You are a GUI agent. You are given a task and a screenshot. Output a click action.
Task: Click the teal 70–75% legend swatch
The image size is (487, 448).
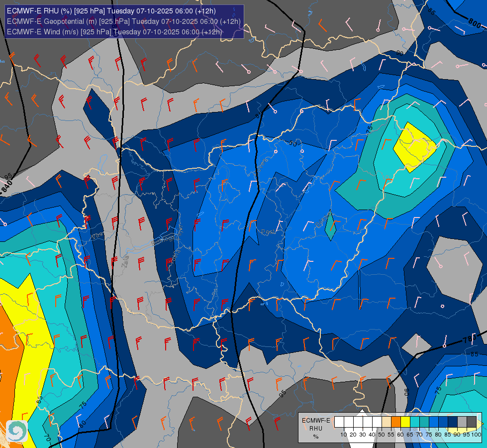pyautogui.click(x=424, y=422)
